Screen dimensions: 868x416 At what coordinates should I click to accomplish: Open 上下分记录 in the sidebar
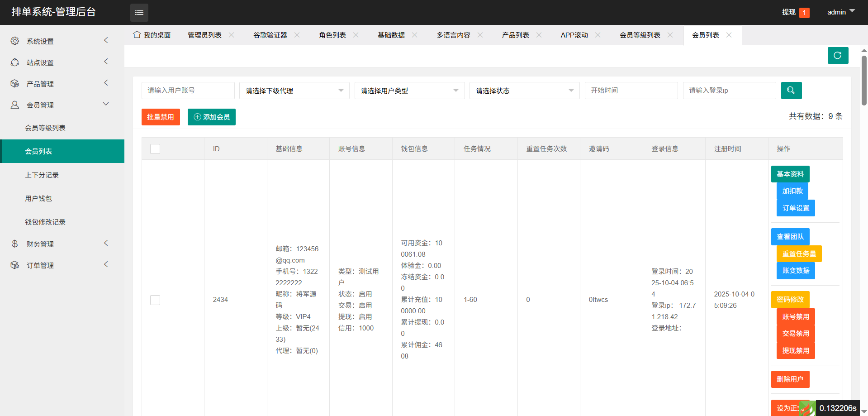coord(42,175)
